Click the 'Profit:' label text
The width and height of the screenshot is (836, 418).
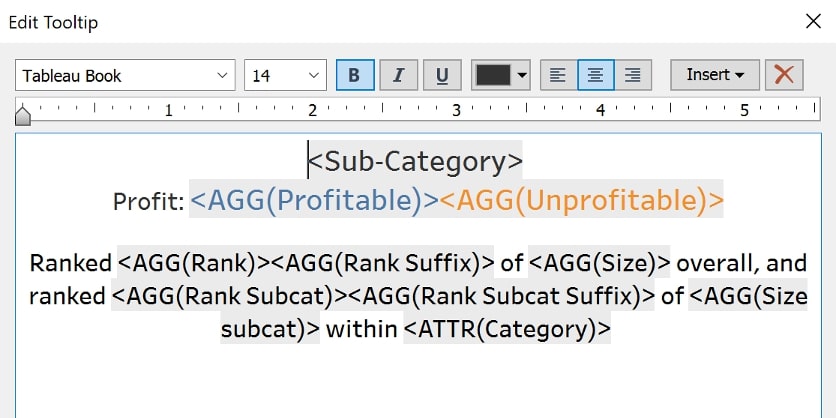149,202
